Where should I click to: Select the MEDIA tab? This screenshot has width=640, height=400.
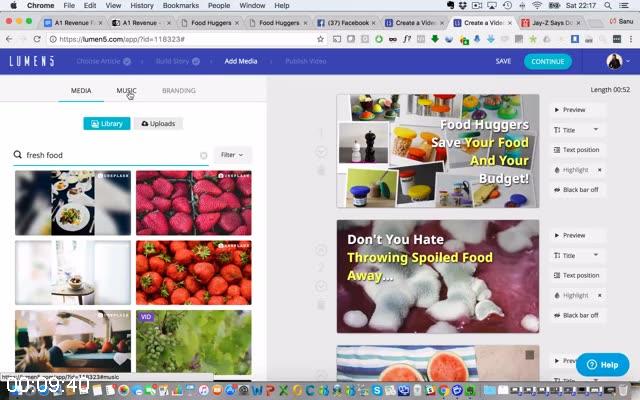81,91
